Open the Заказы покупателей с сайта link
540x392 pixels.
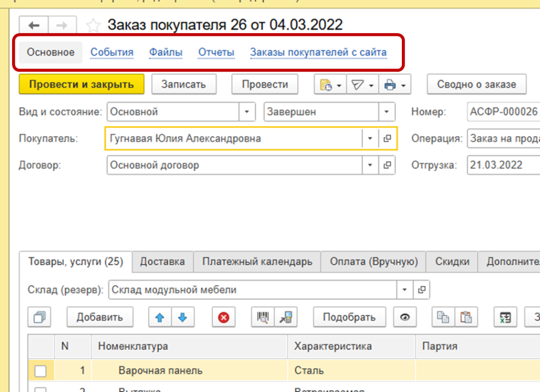tap(318, 53)
